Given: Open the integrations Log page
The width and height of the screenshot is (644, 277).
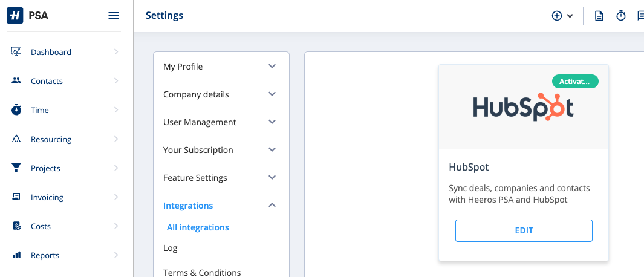Looking at the screenshot, I should click(x=171, y=248).
